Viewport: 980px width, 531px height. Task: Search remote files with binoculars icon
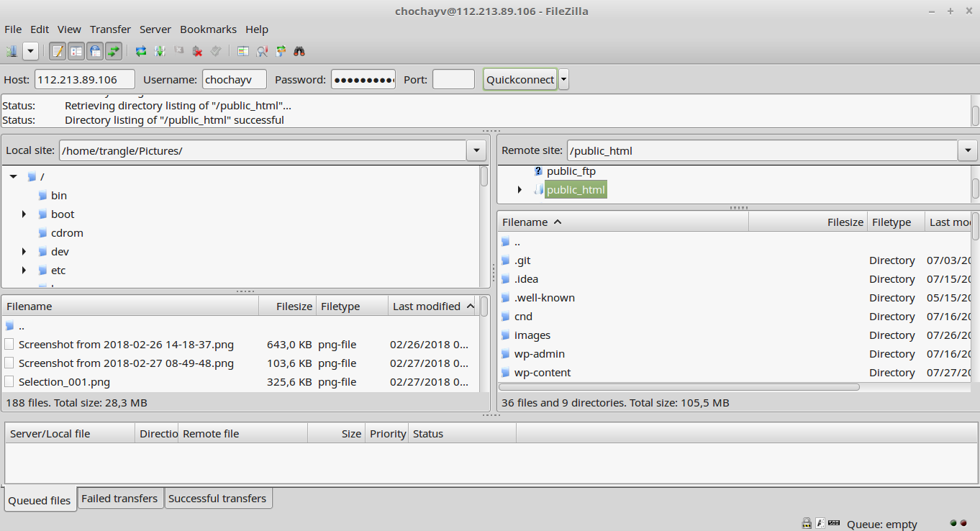(x=299, y=51)
